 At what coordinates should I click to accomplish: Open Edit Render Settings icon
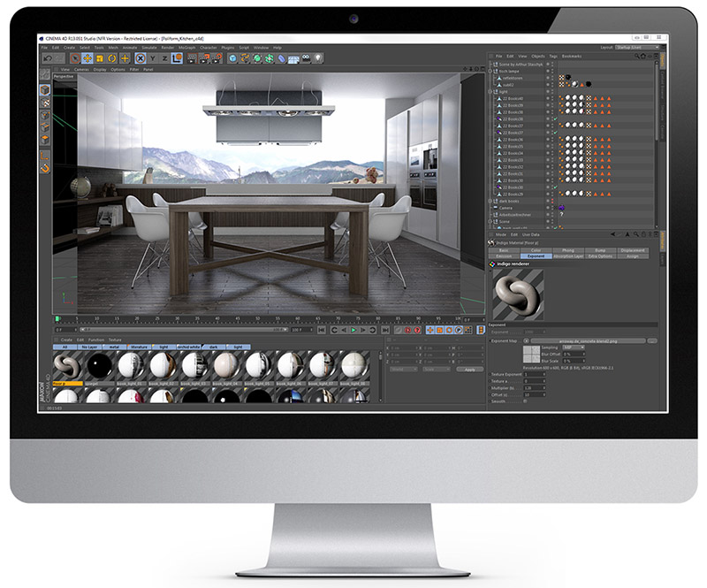coord(217,58)
